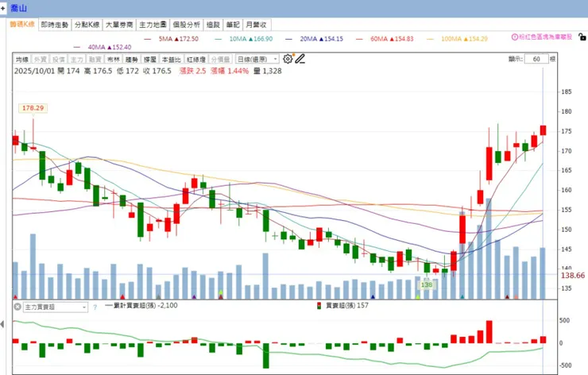Toggle the 本益比 overlay

[x=172, y=60]
